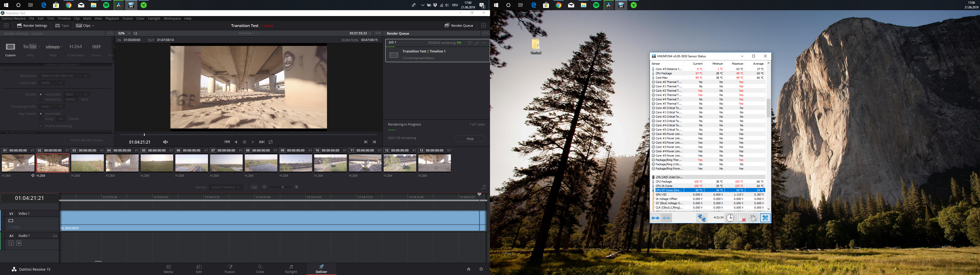
Task: Edit Job 1 with pencil icon
Action: click(x=477, y=43)
